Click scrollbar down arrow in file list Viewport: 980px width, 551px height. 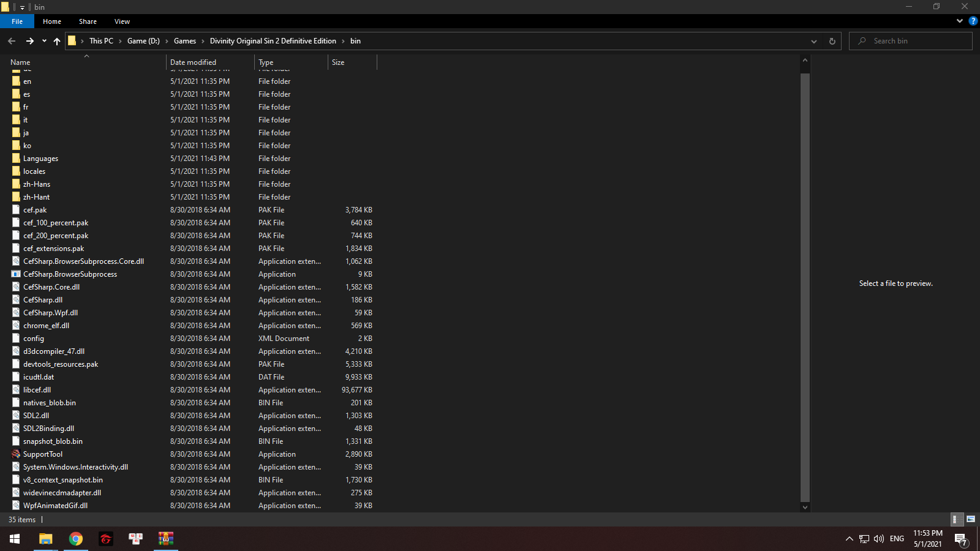coord(805,507)
